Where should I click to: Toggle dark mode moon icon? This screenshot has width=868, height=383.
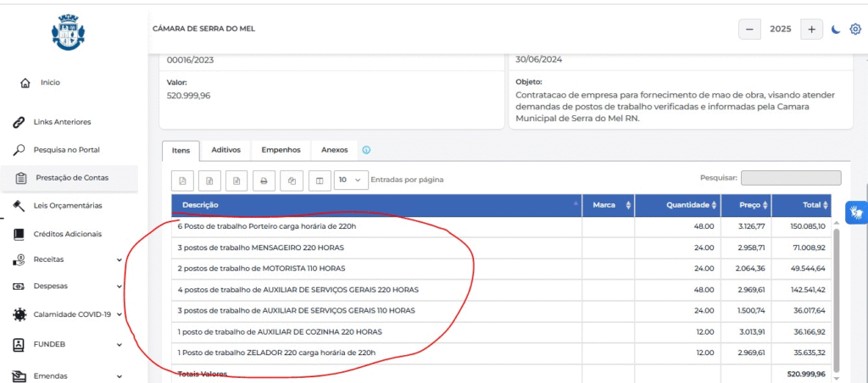836,29
